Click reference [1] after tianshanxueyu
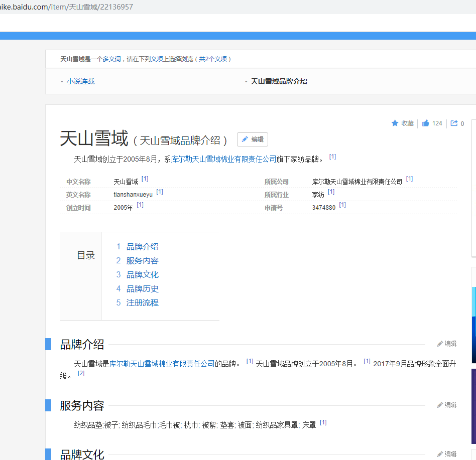Image resolution: width=476 pixels, height=460 pixels. coord(160,192)
